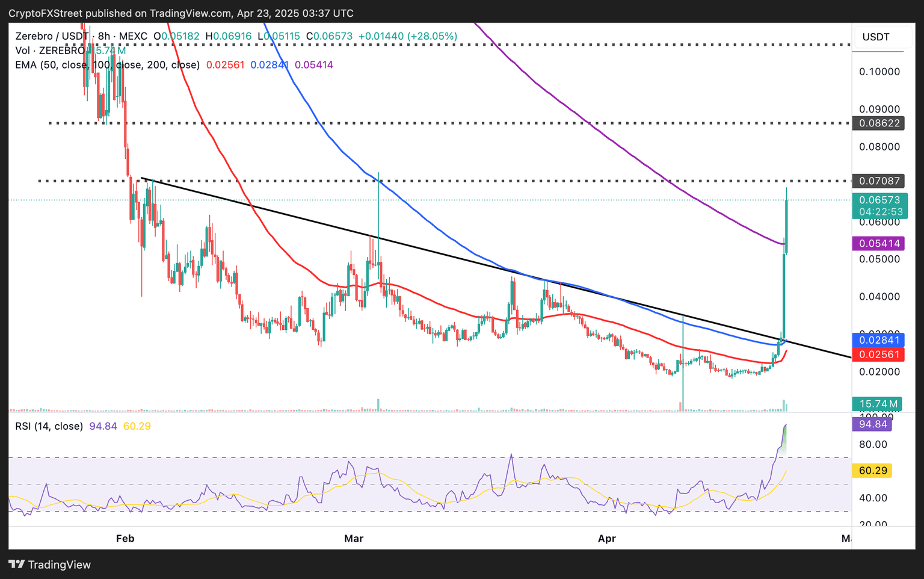
Task: Click the green current price label 0.06573
Action: point(879,200)
